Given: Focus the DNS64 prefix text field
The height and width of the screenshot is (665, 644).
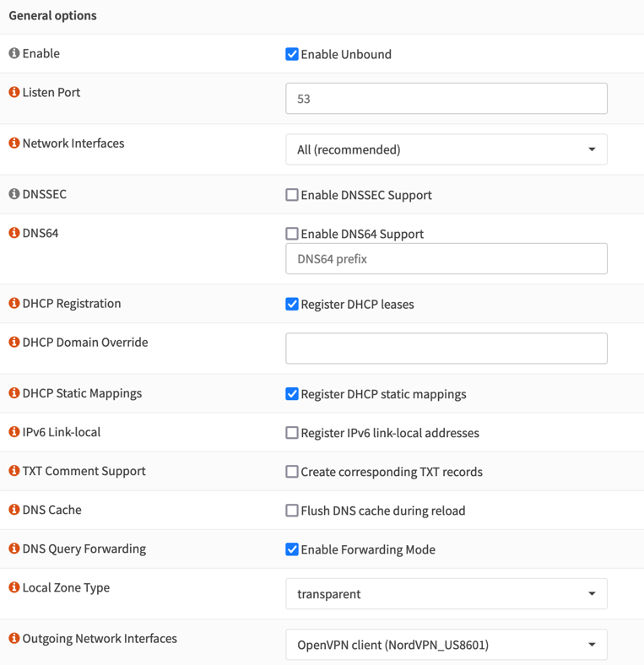Looking at the screenshot, I should [446, 259].
